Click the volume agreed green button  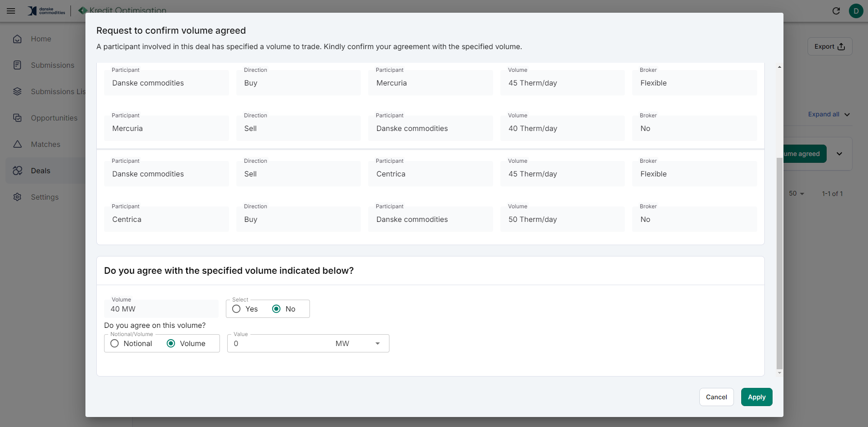tap(804, 154)
